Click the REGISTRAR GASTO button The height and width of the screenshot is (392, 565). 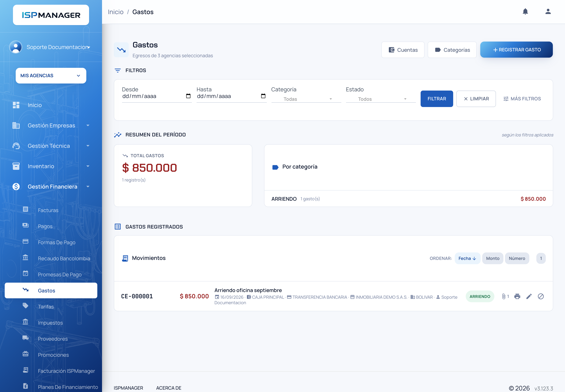click(516, 50)
